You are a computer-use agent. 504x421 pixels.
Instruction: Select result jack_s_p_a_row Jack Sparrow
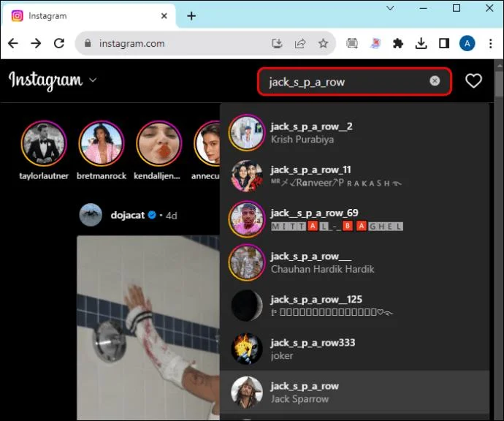pos(354,392)
